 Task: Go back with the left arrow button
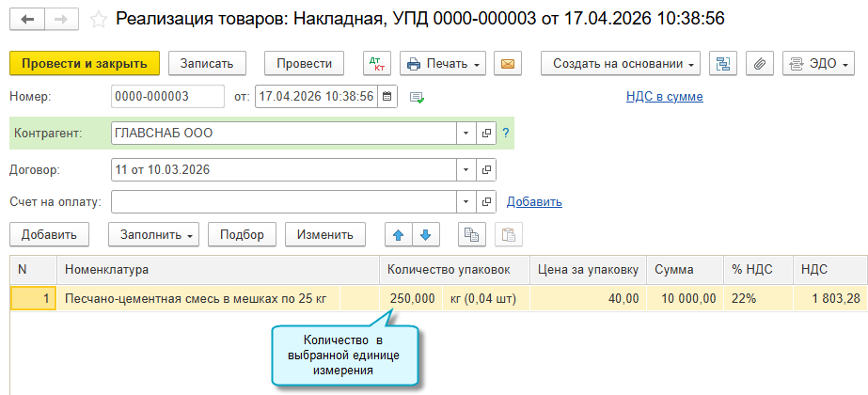[27, 20]
